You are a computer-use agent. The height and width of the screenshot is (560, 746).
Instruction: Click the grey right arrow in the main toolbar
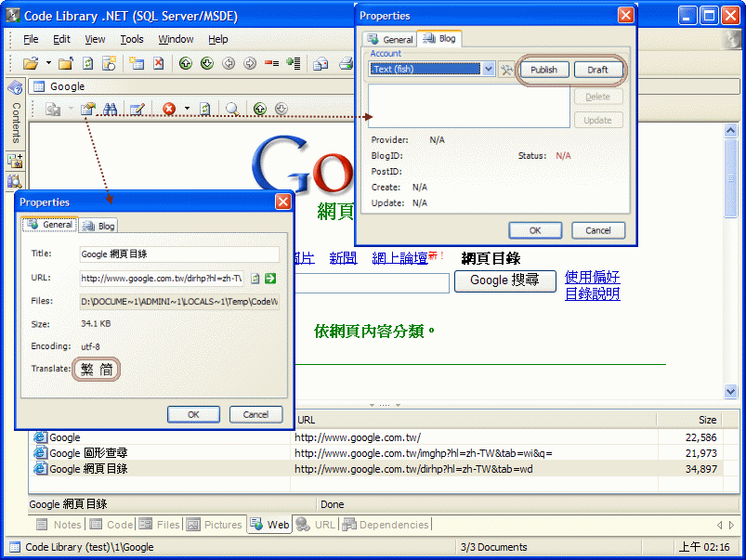tap(250, 63)
